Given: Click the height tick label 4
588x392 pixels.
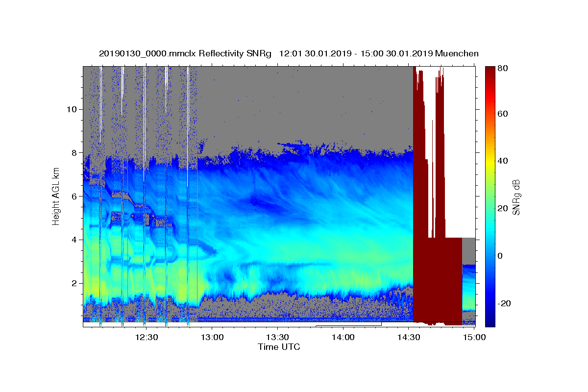Looking at the screenshot, I should coord(74,240).
